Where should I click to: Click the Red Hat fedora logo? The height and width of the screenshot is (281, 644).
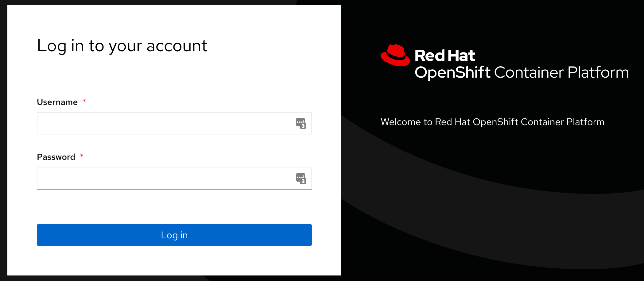point(395,55)
